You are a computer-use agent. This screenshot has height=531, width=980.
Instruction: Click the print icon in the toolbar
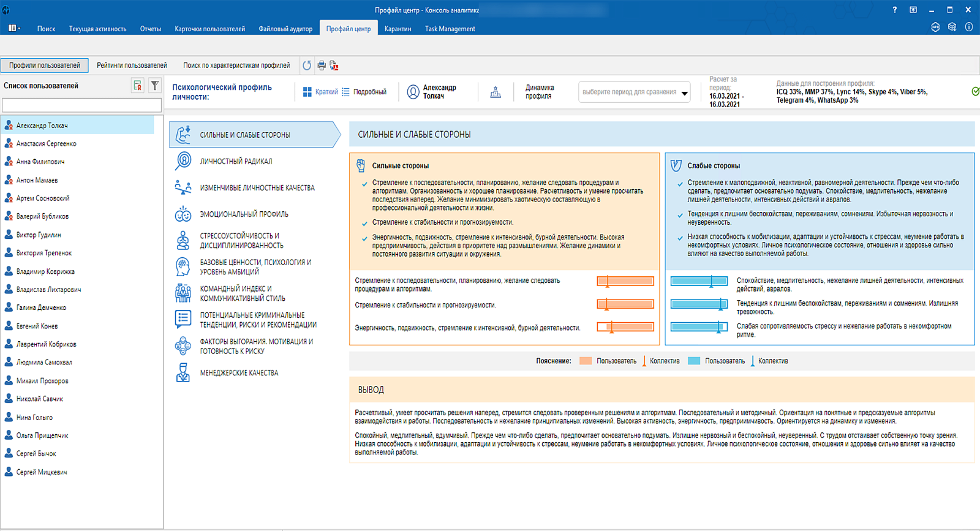[322, 66]
